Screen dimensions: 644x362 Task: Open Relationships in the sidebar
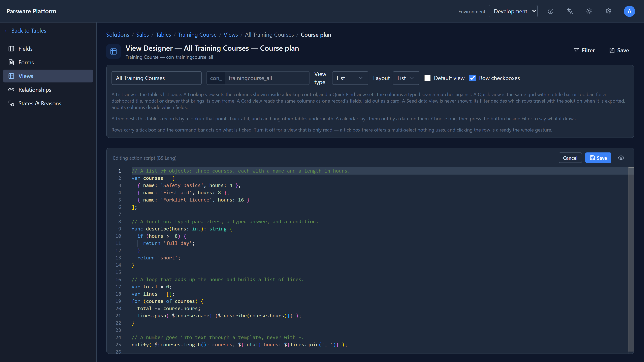48,90
